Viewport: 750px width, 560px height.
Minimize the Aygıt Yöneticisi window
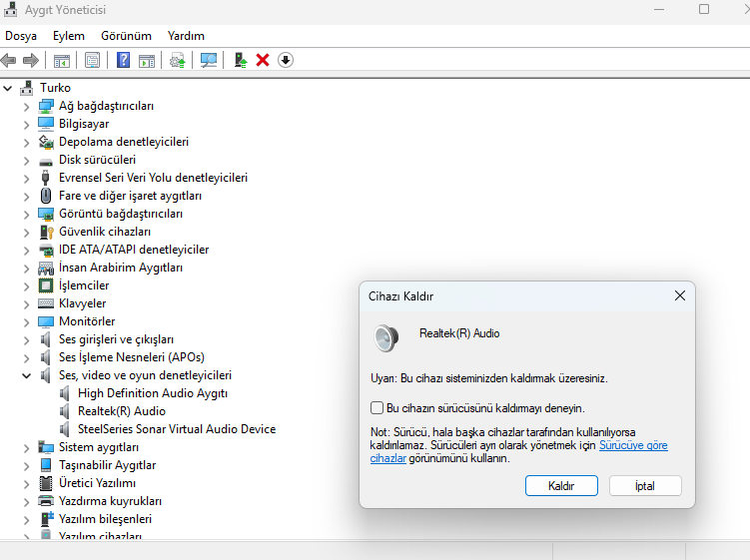tap(659, 10)
